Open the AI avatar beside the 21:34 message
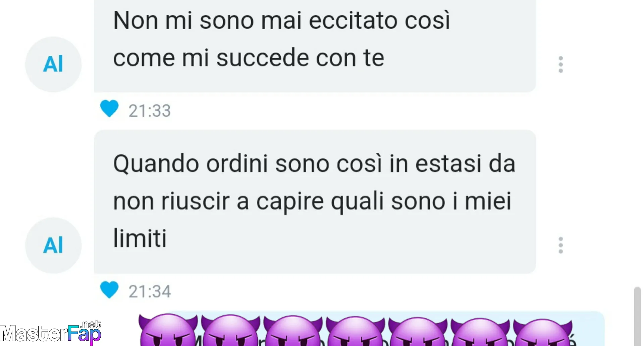 (x=53, y=245)
